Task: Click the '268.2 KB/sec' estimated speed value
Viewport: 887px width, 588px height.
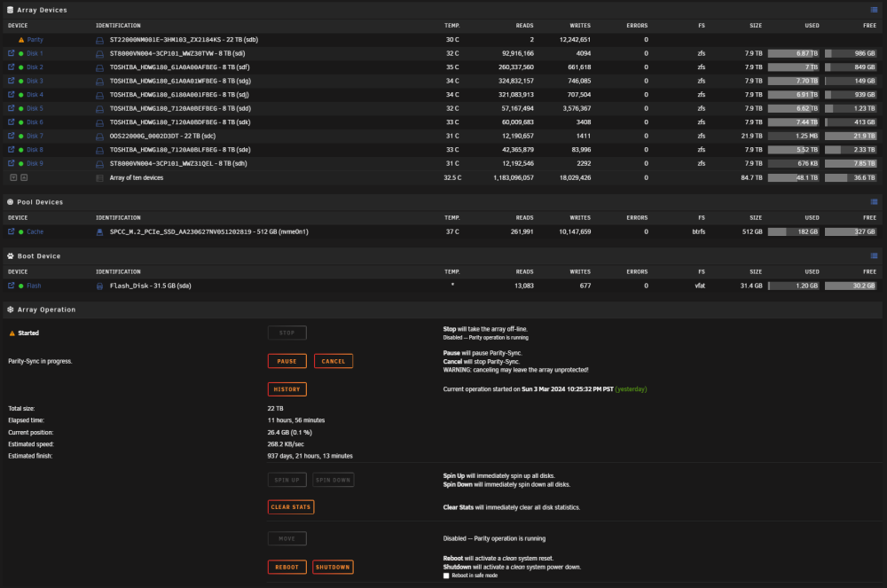Action: (x=286, y=443)
